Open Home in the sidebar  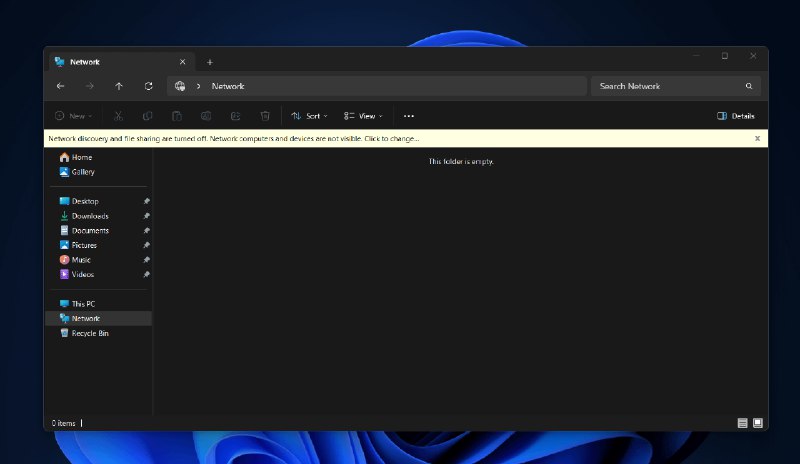76,157
